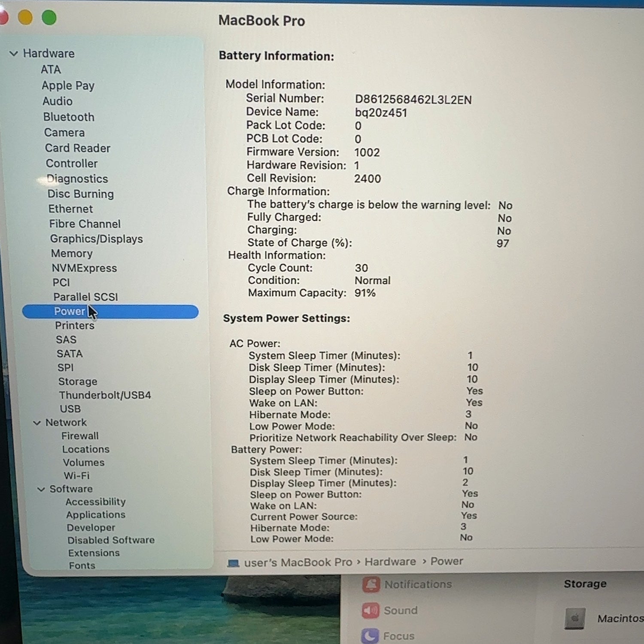Image resolution: width=644 pixels, height=644 pixels.
Task: Select the highlighted Power entry
Action: (110, 312)
